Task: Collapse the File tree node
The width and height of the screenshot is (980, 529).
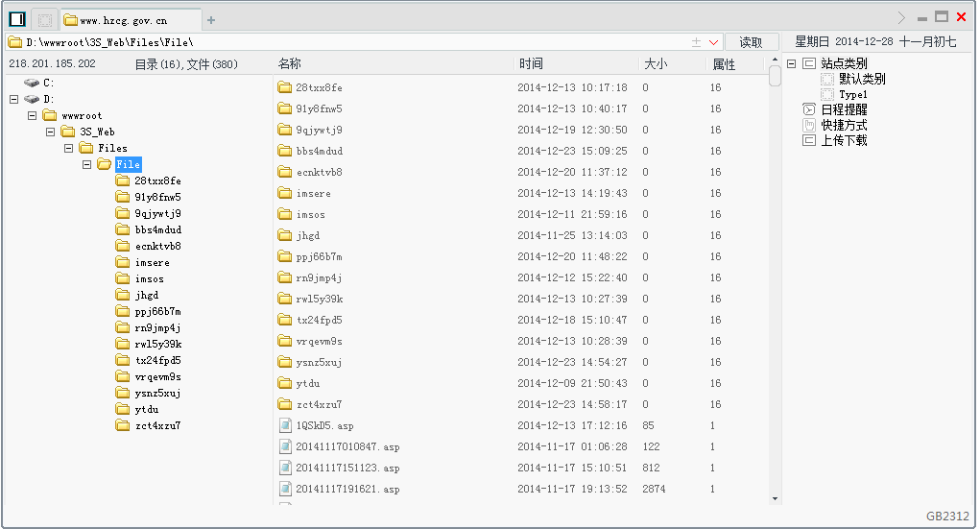Action: (86, 164)
